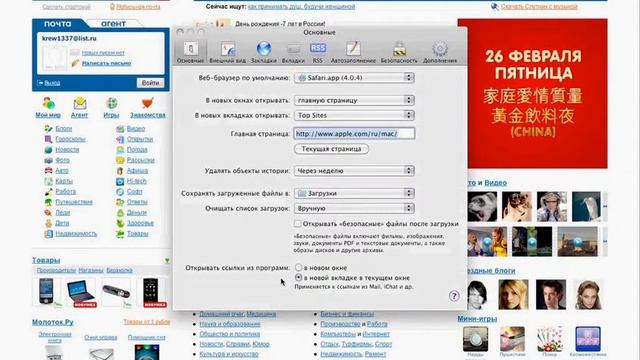
Task: Click the mobile phone product thumbnail under Товары
Action: tap(46, 292)
